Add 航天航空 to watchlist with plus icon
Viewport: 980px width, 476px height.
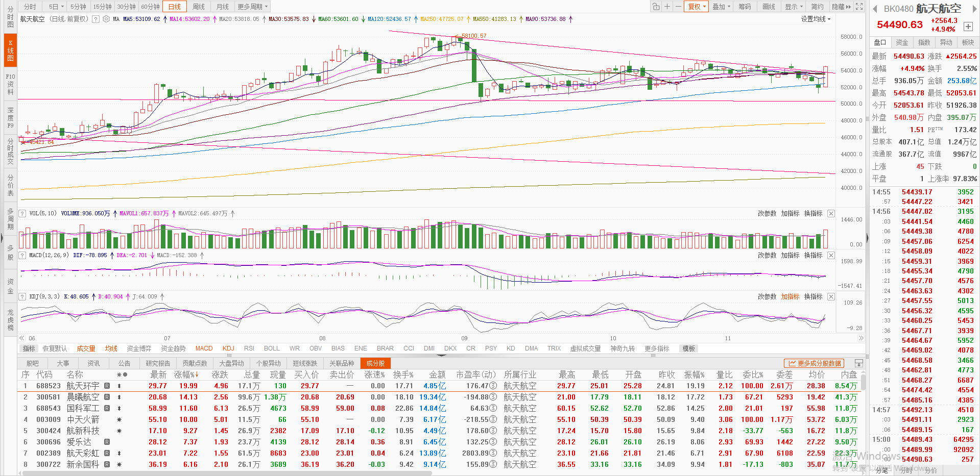point(968,27)
